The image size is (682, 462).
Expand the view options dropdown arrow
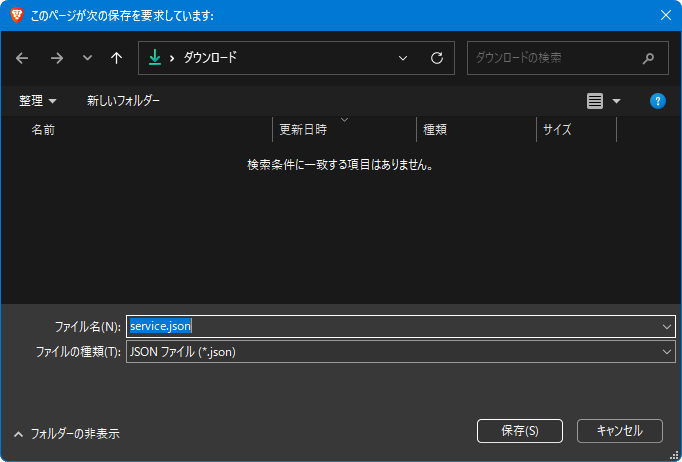616,101
